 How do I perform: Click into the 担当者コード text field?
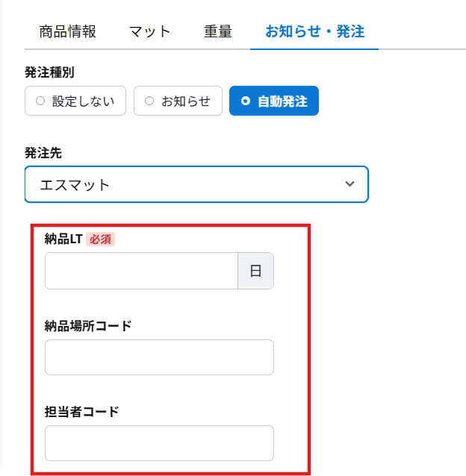pos(159,443)
